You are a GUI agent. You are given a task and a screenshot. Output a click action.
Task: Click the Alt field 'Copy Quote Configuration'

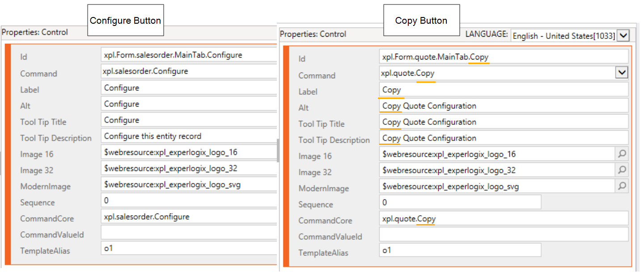(504, 106)
